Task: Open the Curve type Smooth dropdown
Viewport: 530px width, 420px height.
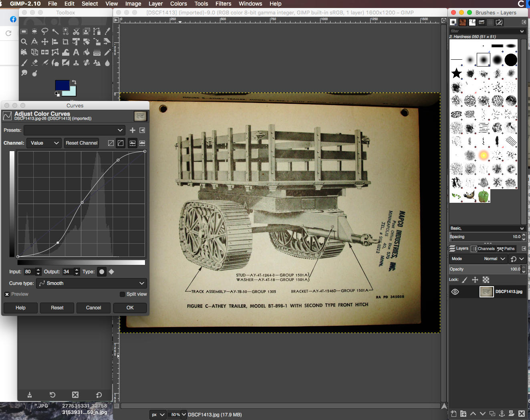Action: 92,283
